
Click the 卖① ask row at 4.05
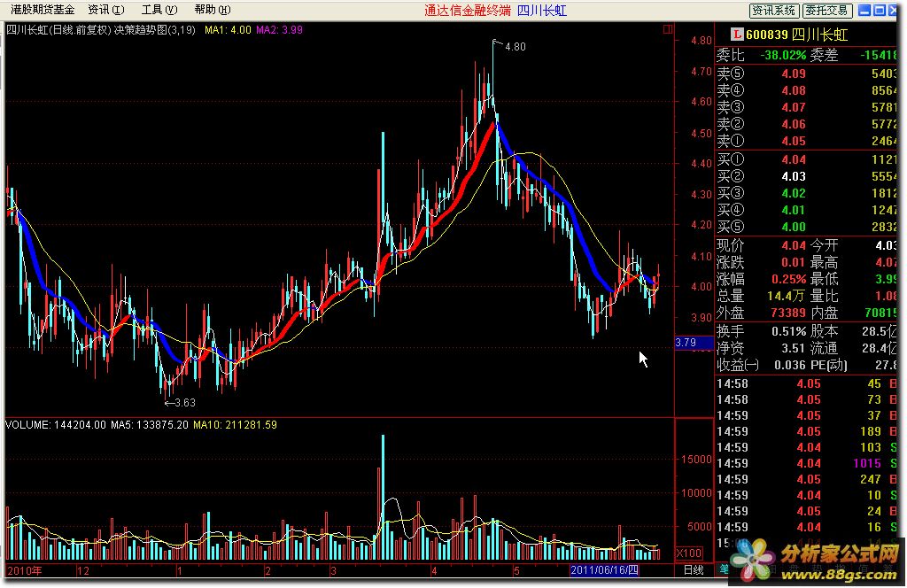(806, 141)
